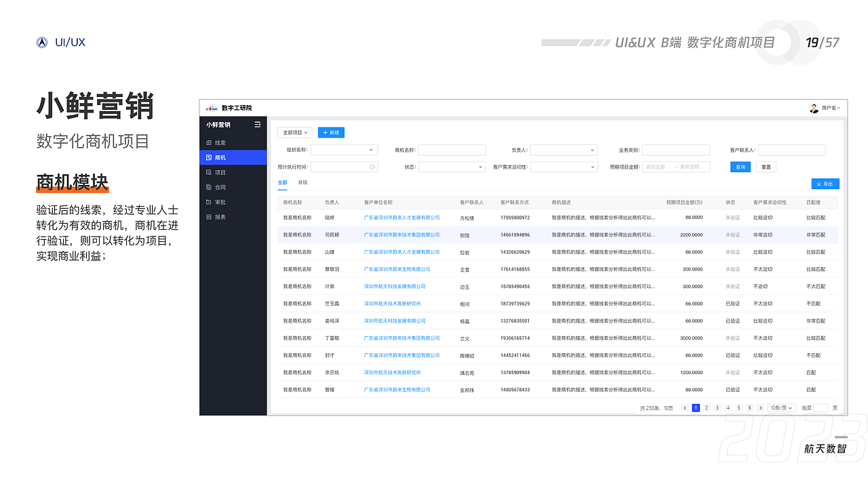868x488 pixels.
Task: Expand the 客户需求迫切性 filter dropdown
Action: point(564,167)
